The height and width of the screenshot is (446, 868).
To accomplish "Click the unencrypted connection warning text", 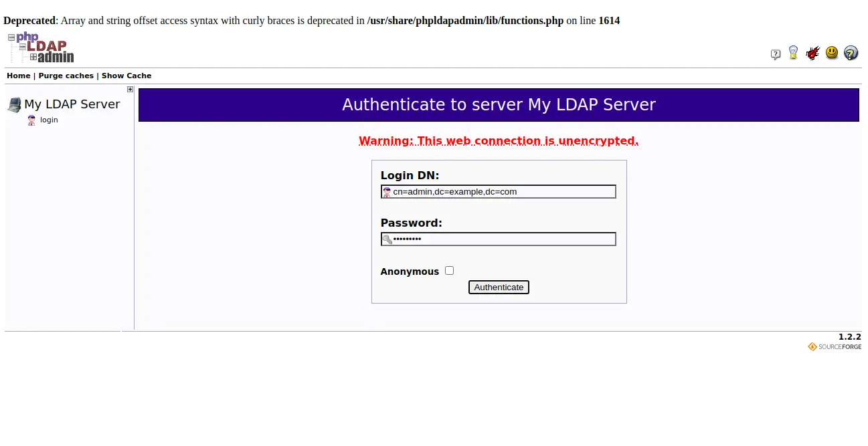I will click(499, 141).
